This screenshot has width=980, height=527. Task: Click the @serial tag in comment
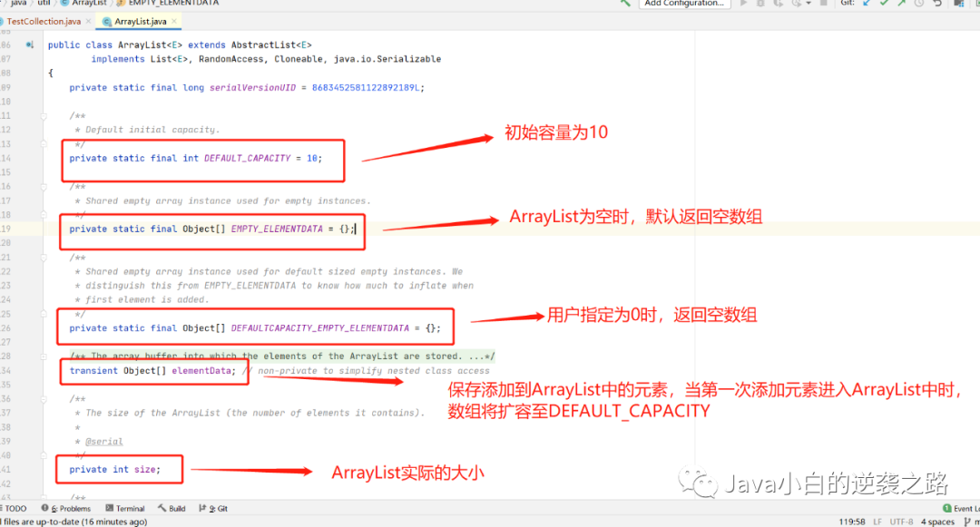point(103,442)
